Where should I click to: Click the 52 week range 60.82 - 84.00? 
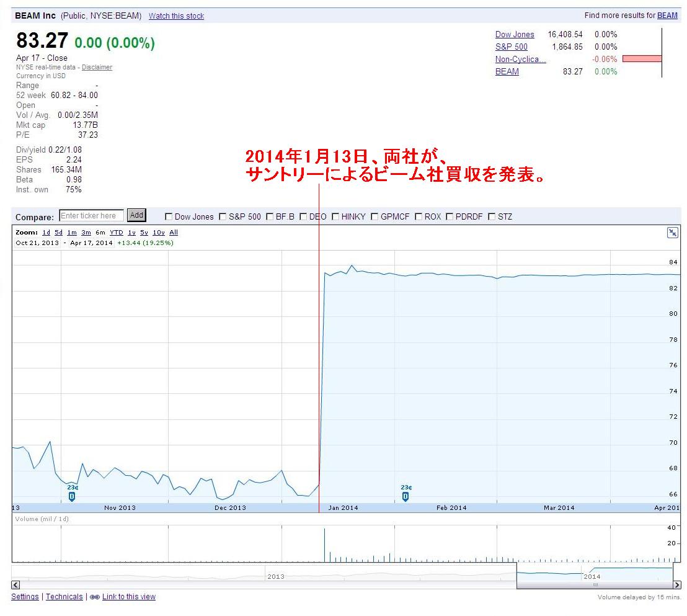pyautogui.click(x=74, y=95)
